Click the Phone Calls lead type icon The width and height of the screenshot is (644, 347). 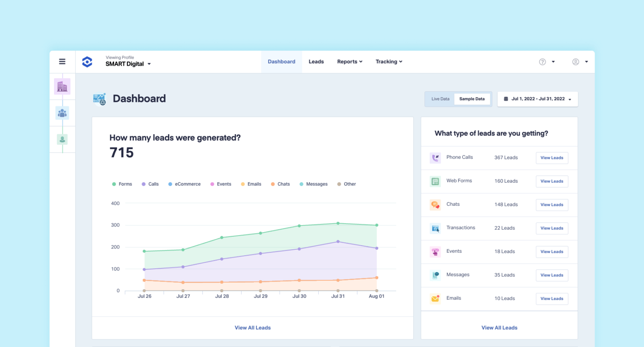click(435, 158)
